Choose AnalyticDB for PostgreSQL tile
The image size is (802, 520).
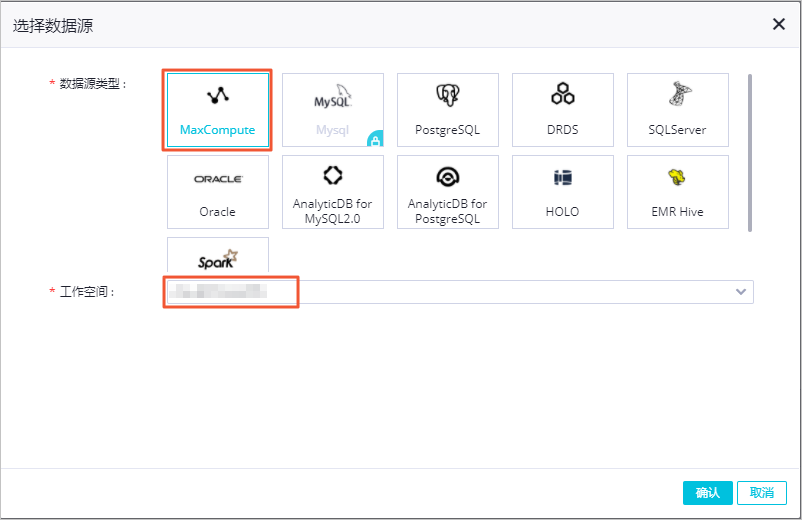tap(448, 192)
